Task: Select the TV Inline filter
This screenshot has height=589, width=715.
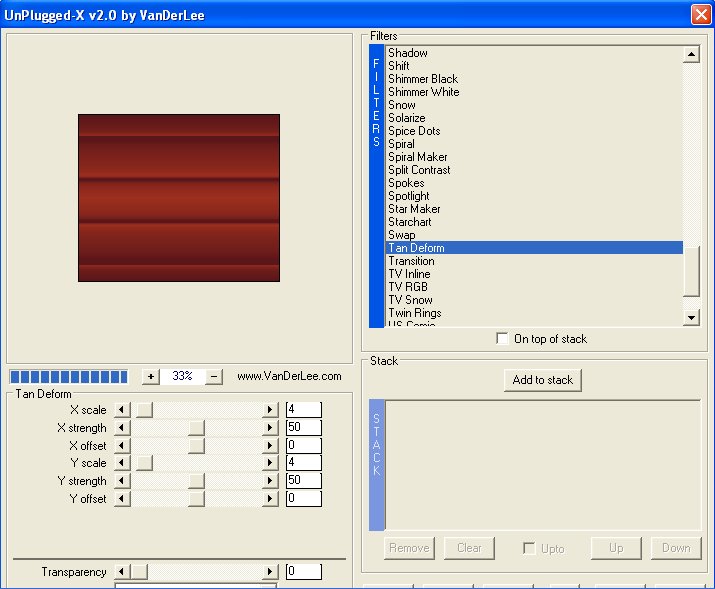Action: click(x=534, y=274)
